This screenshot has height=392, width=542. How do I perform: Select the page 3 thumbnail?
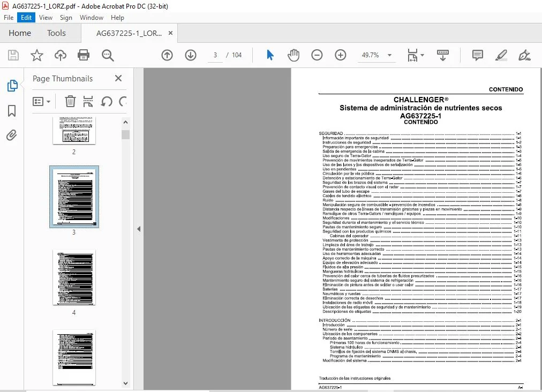click(74, 197)
